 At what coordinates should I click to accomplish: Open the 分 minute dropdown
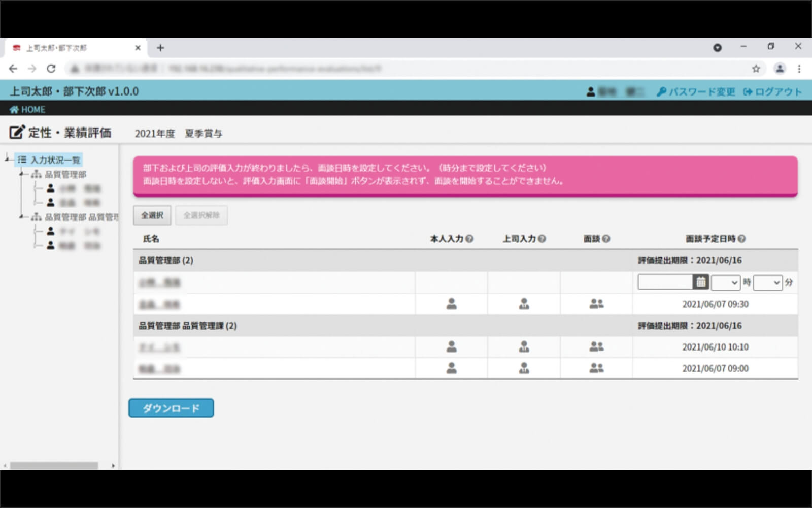click(768, 282)
